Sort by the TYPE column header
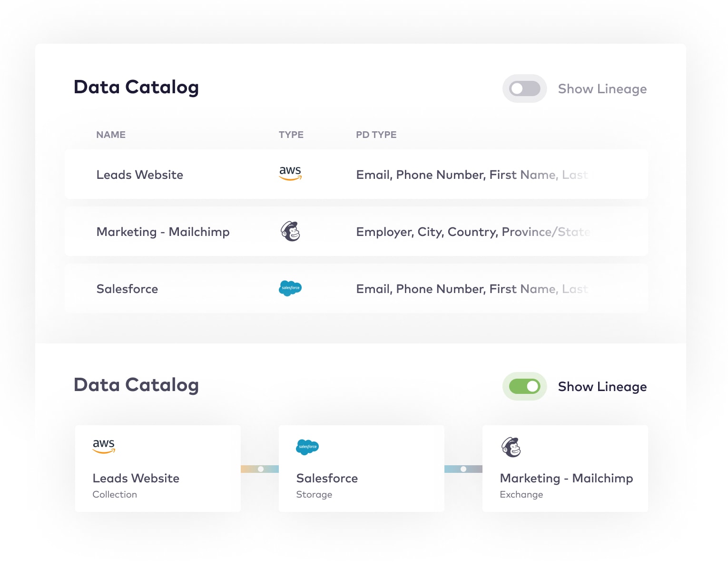This screenshot has width=728, height=568. click(x=291, y=135)
